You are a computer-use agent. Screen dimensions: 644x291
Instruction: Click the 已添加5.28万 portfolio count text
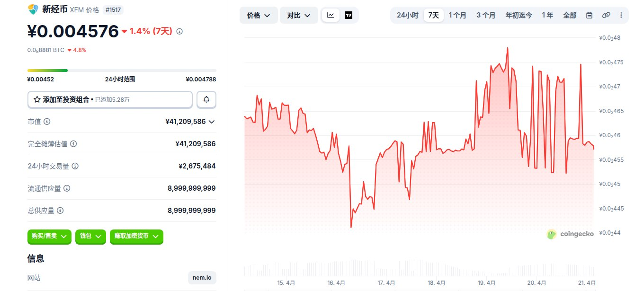click(x=112, y=100)
